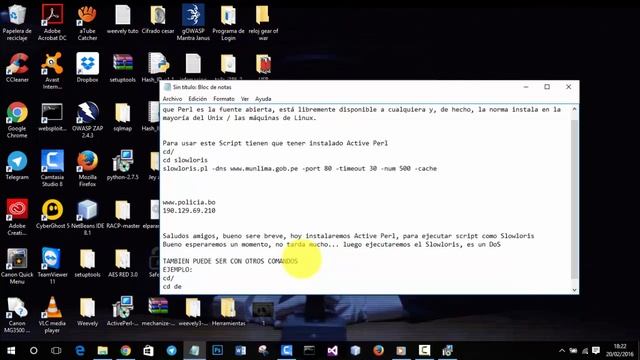
Task: Select the RACP-master folder icon
Action: point(122,213)
